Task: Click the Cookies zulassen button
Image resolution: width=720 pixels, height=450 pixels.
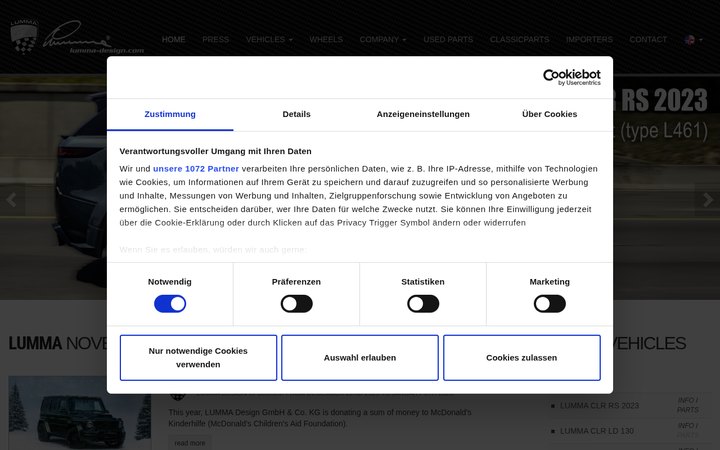Action: click(522, 358)
